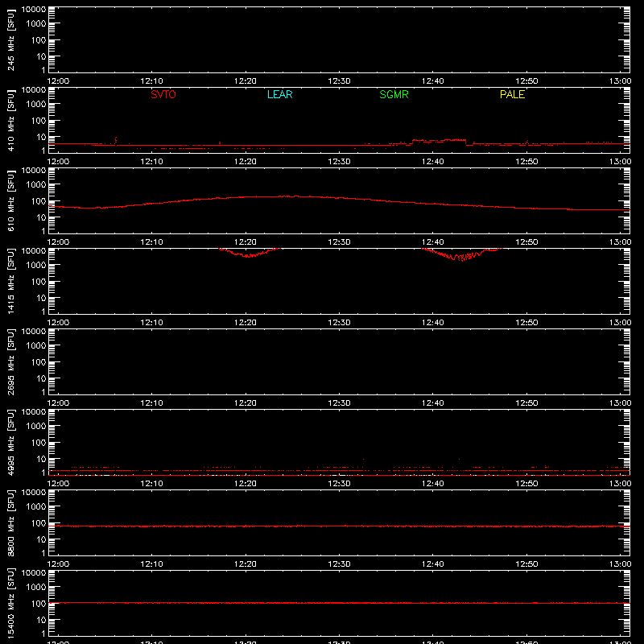Image resolution: width=644 pixels, height=644 pixels.
Task: Select the 8800 MHz [SFU] axis title
Action: (x=10, y=522)
